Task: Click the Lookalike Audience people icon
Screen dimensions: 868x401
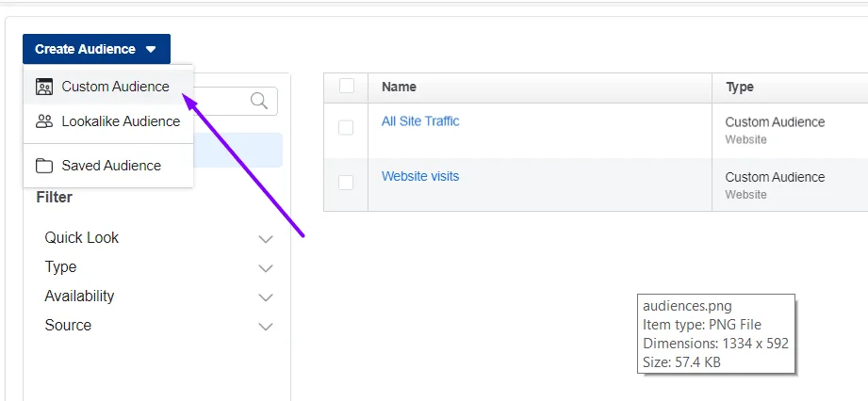Action: point(43,121)
